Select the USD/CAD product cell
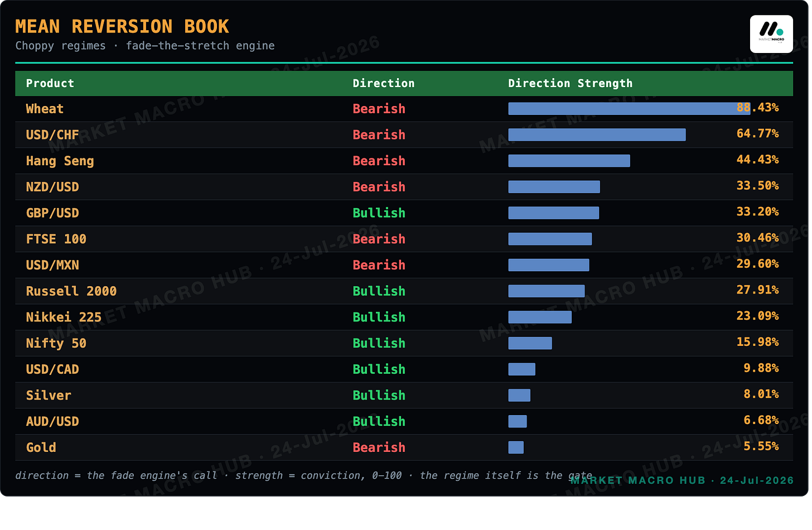 (52, 369)
